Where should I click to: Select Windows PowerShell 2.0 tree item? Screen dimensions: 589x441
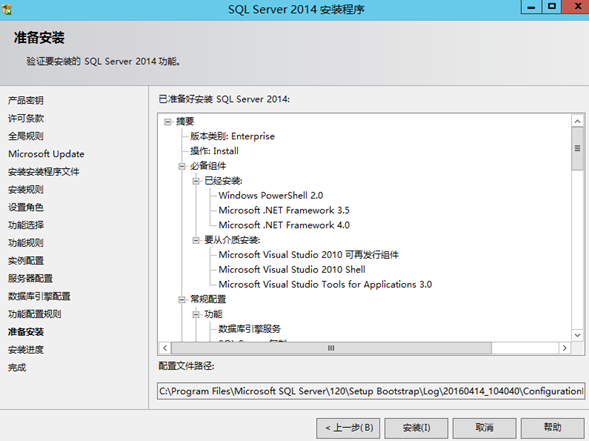pos(270,196)
